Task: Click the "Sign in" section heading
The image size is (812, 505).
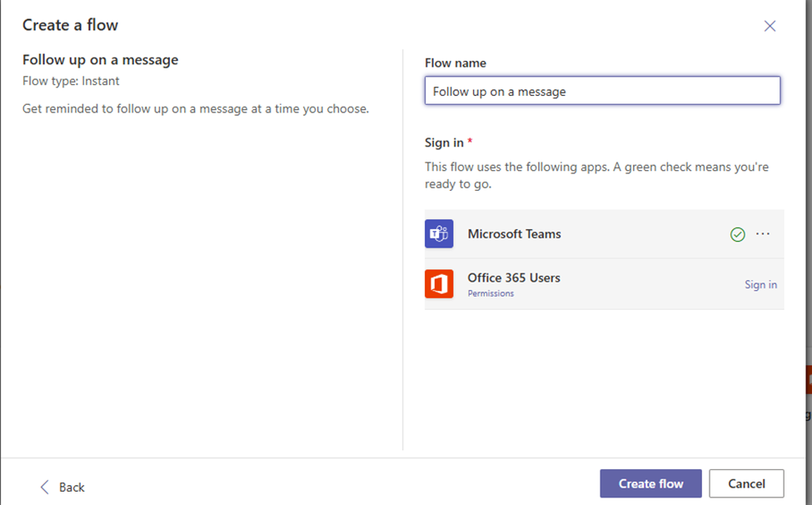Action: tap(445, 142)
